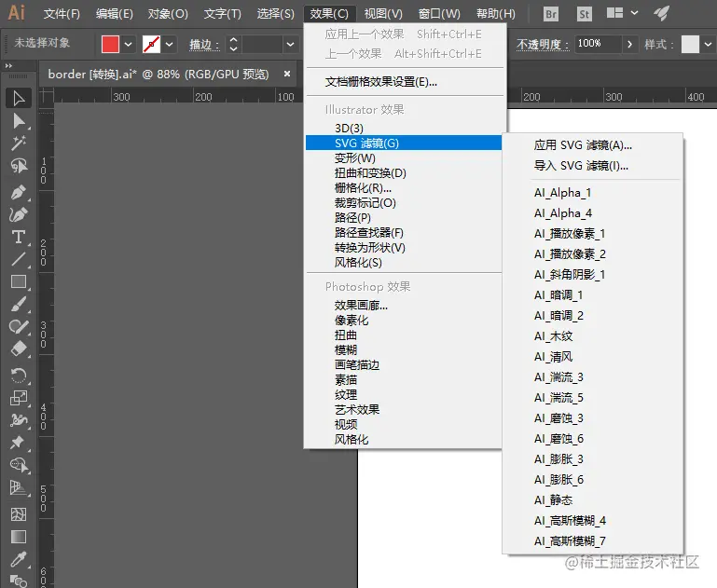This screenshot has width=717, height=588.
Task: Select the Eraser tool
Action: click(x=19, y=349)
